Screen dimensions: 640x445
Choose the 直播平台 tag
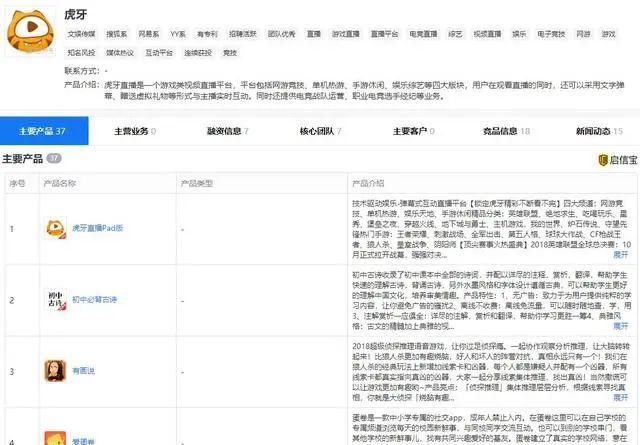click(x=384, y=34)
